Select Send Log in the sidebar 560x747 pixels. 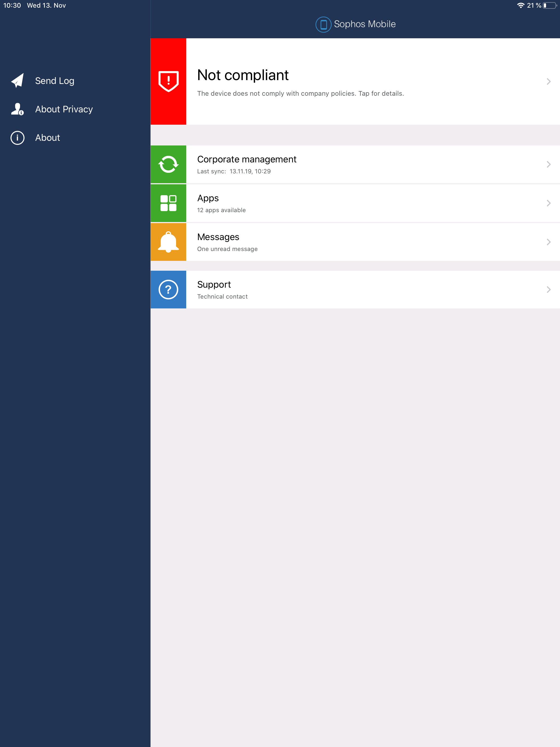[x=55, y=81]
